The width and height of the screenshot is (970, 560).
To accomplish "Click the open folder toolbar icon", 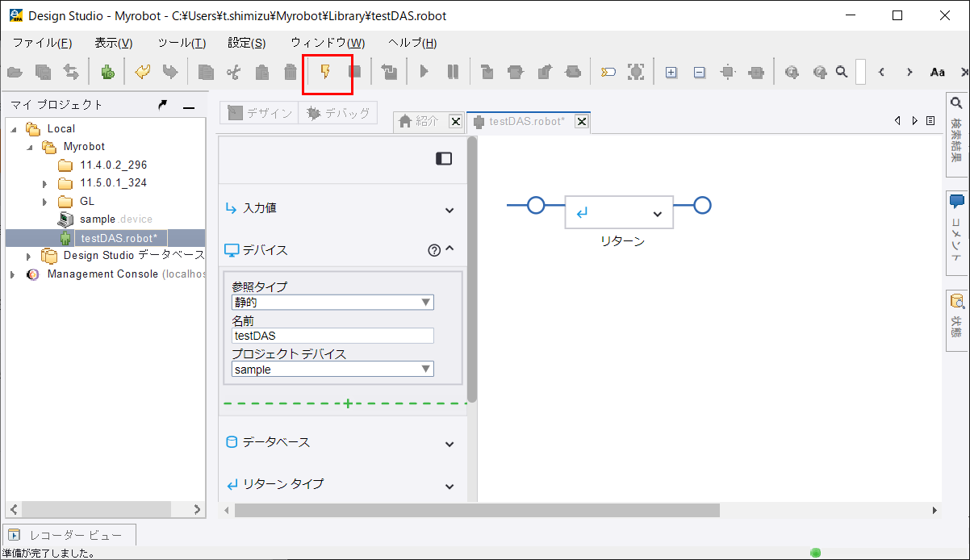I will click(x=15, y=73).
